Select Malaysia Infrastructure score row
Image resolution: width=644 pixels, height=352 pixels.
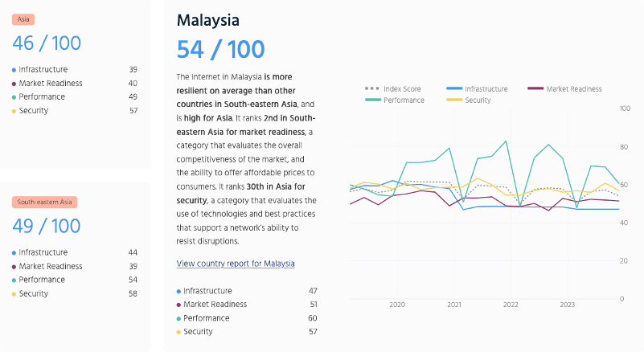click(x=246, y=291)
